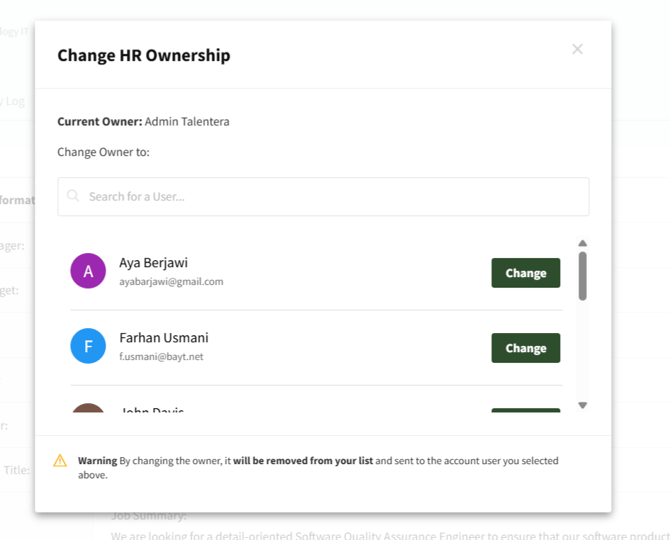The image size is (670, 540).
Task: Click the f.usmani@bayt.net email address
Action: point(161,357)
